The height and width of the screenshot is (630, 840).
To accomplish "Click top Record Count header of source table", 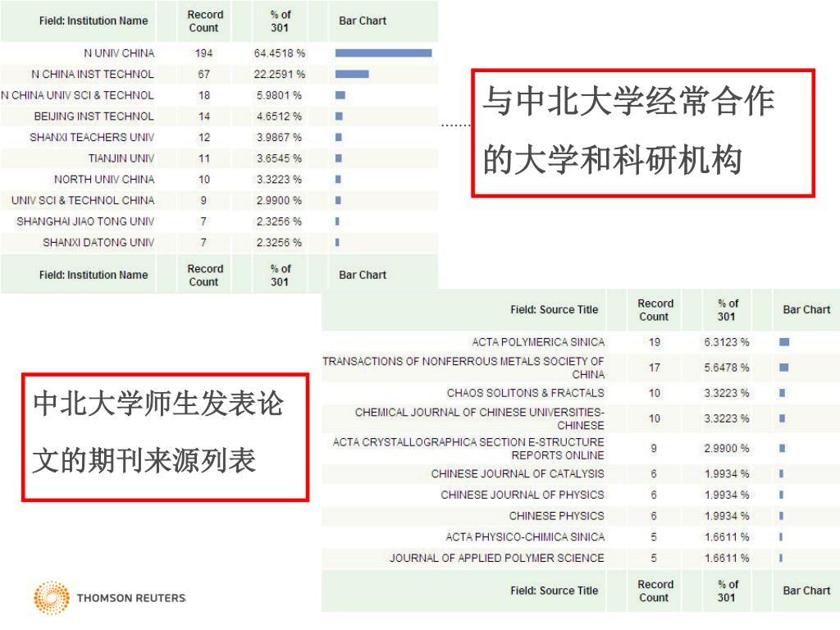I will 655,309.
